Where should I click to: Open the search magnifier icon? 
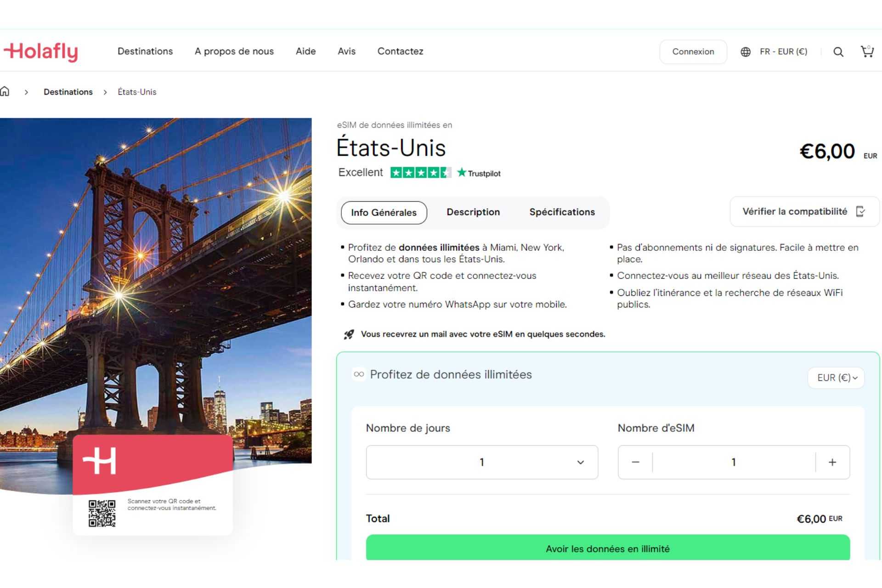click(x=838, y=52)
